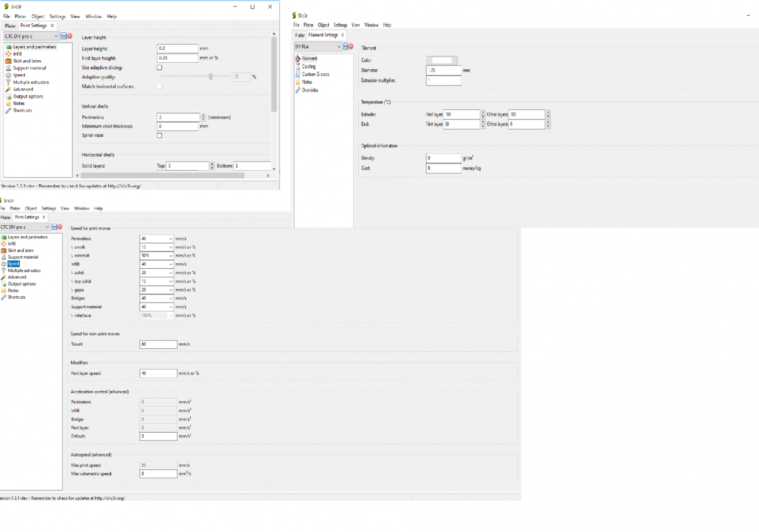The image size is (759, 532).
Task: Click the highlighted Speed item in sidebar
Action: pyautogui.click(x=14, y=264)
